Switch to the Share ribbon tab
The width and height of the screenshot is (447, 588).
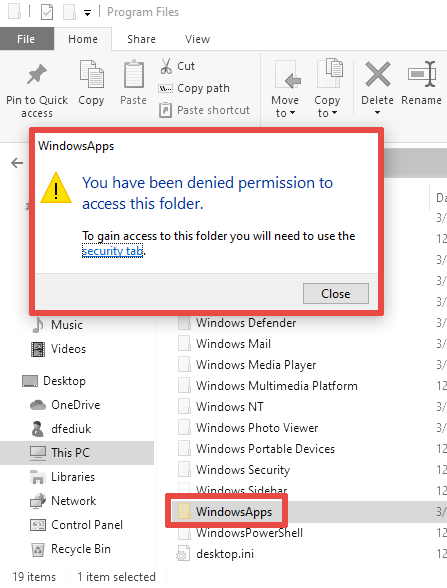point(141,39)
